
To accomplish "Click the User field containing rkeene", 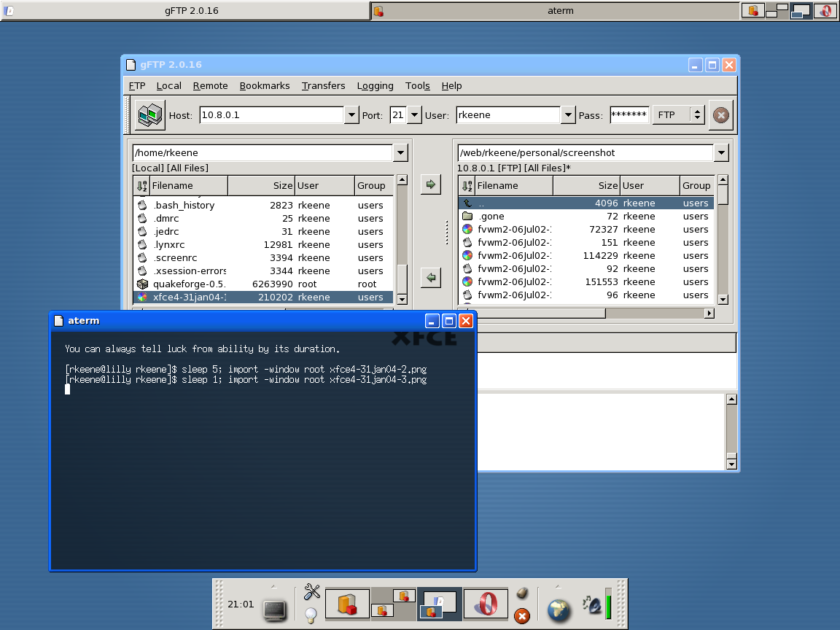I will 508,114.
